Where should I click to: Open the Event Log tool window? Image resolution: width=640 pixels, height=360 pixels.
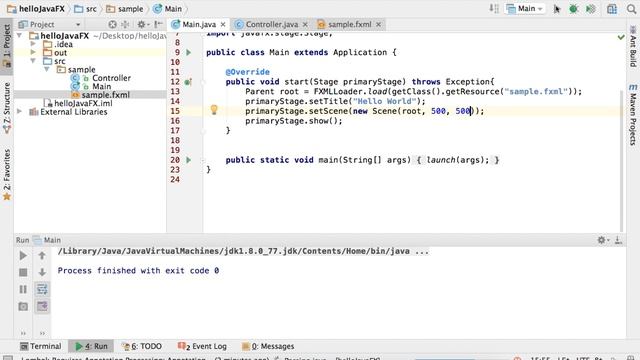tap(202, 346)
